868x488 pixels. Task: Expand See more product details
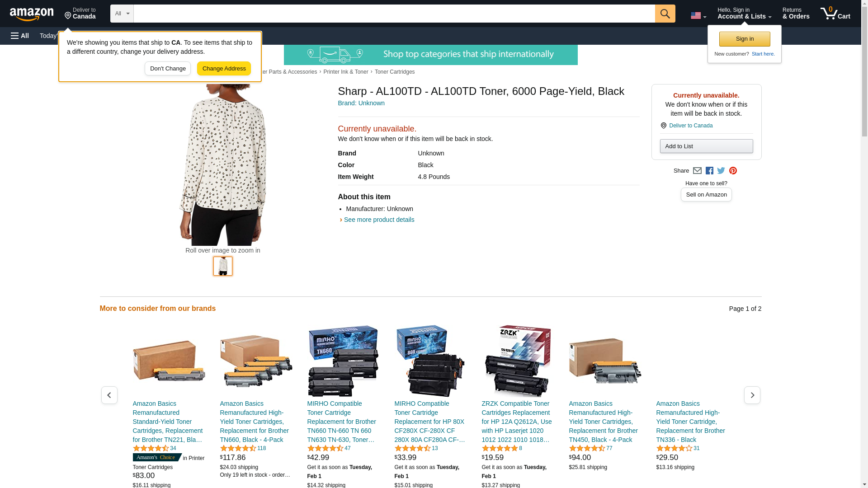point(378,220)
